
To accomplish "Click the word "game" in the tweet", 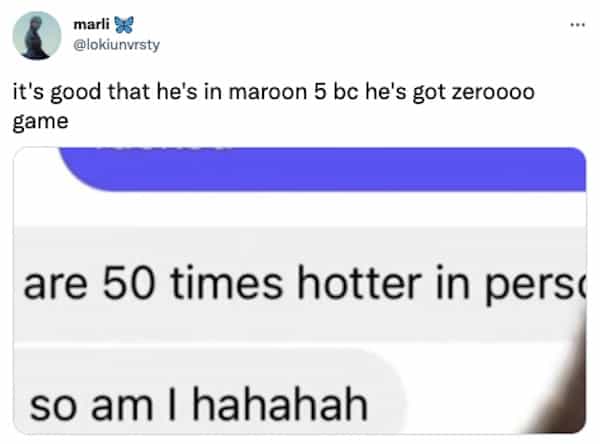I will (x=41, y=122).
